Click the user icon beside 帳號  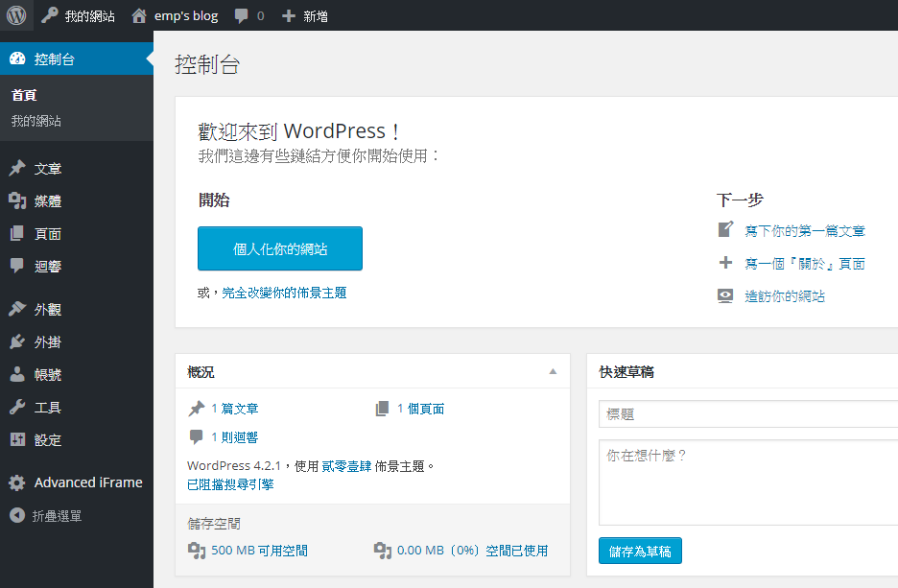tap(17, 374)
